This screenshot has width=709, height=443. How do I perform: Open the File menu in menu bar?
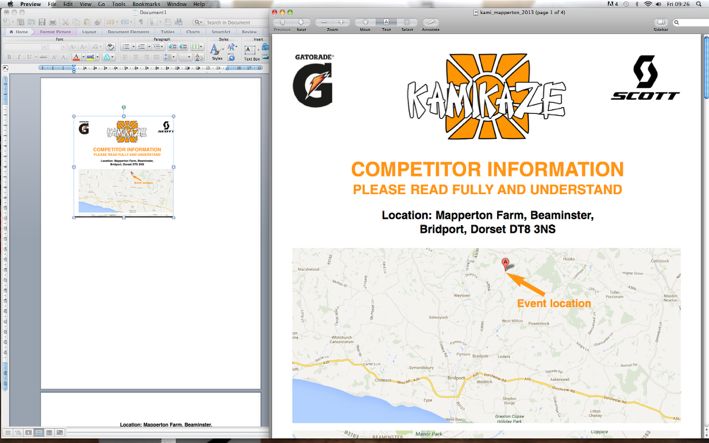pos(52,4)
